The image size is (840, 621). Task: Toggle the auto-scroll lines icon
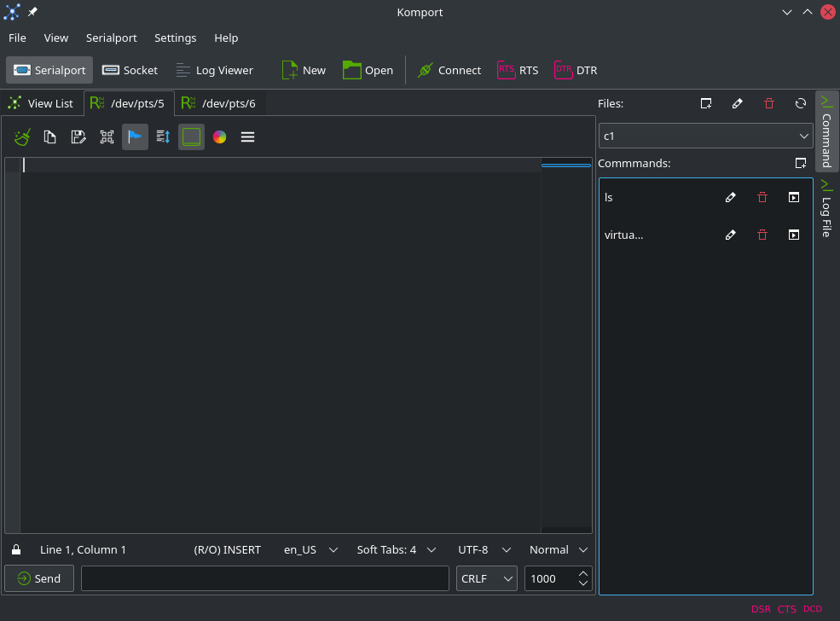coord(163,137)
